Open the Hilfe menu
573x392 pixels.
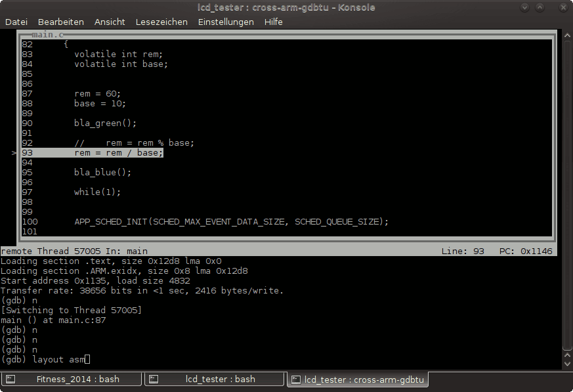(x=273, y=22)
